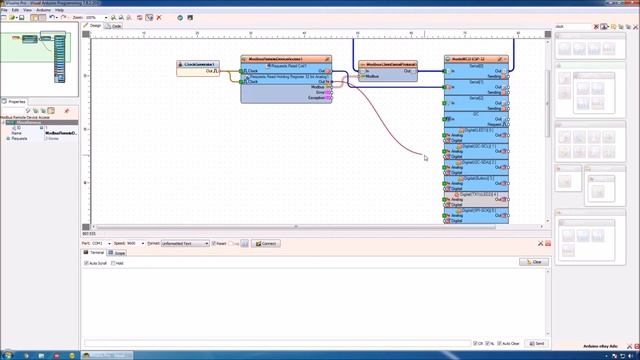Click the red X delete icon
The width and height of the screenshot is (640, 360).
159,18
